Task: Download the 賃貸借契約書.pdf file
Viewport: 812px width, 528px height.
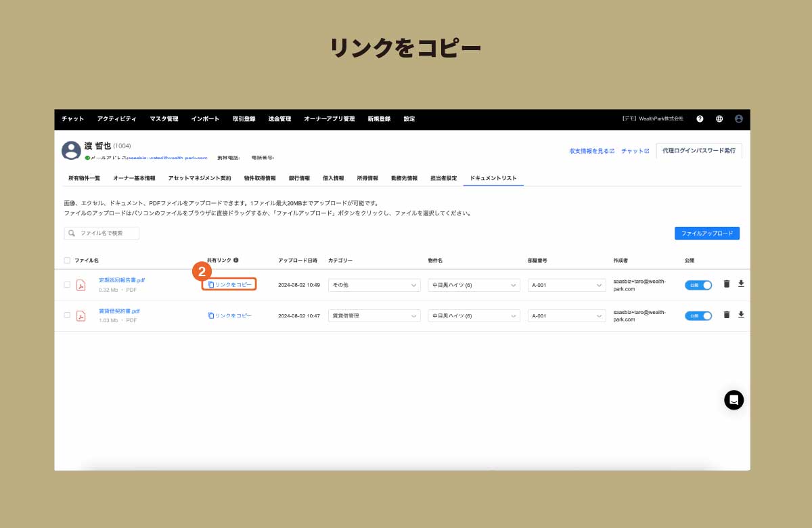Action: point(741,315)
